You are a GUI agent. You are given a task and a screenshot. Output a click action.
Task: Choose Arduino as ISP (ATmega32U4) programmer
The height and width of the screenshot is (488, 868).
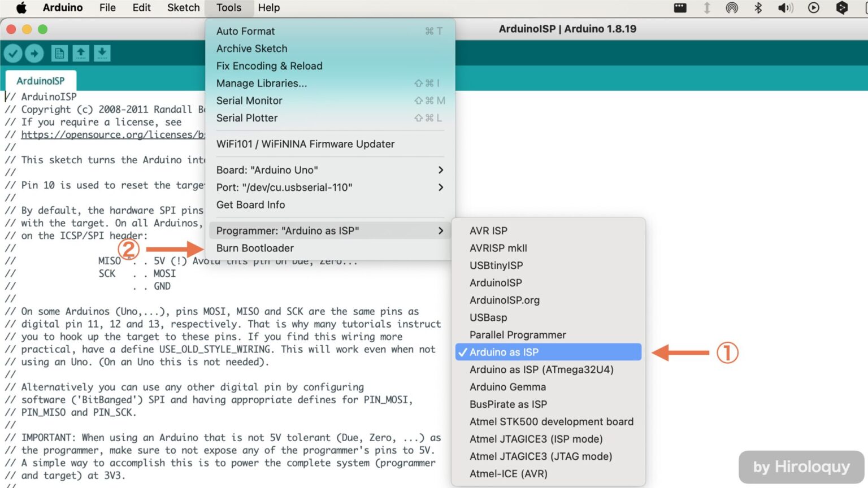(x=548, y=369)
